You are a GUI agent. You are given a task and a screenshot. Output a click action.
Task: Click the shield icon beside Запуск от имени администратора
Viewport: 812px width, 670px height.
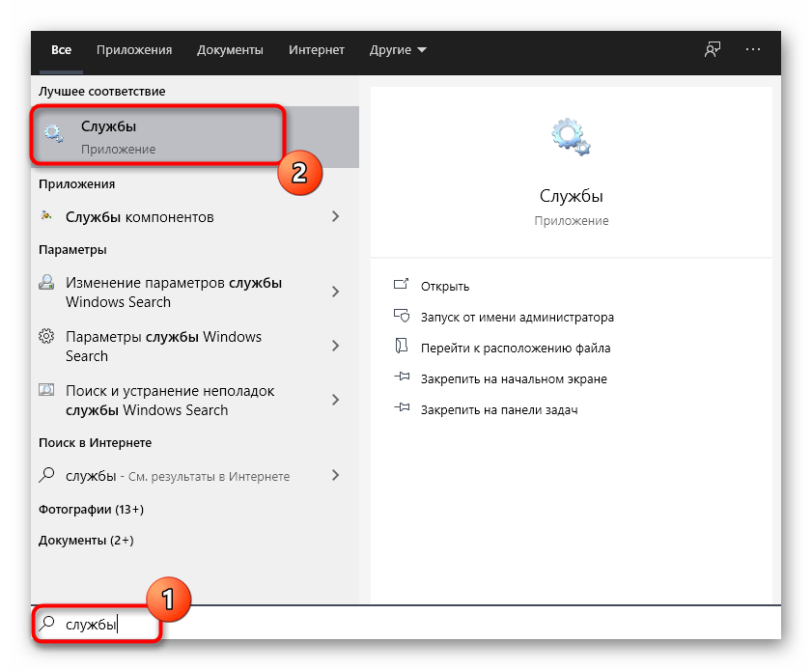[402, 317]
